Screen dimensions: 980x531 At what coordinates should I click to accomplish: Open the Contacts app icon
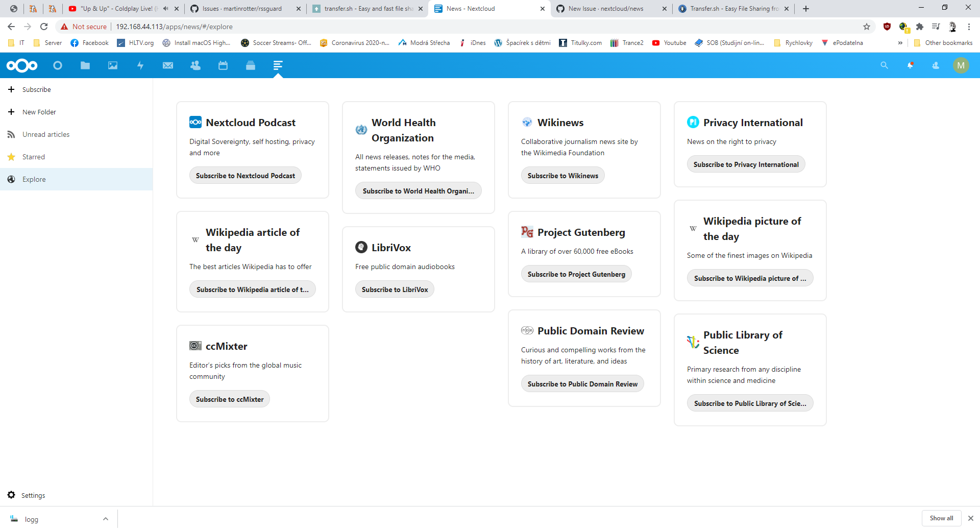tap(195, 65)
